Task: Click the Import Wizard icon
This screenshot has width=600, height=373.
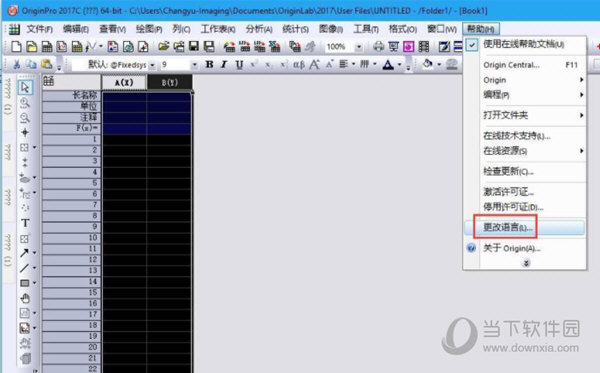Action: tap(229, 47)
